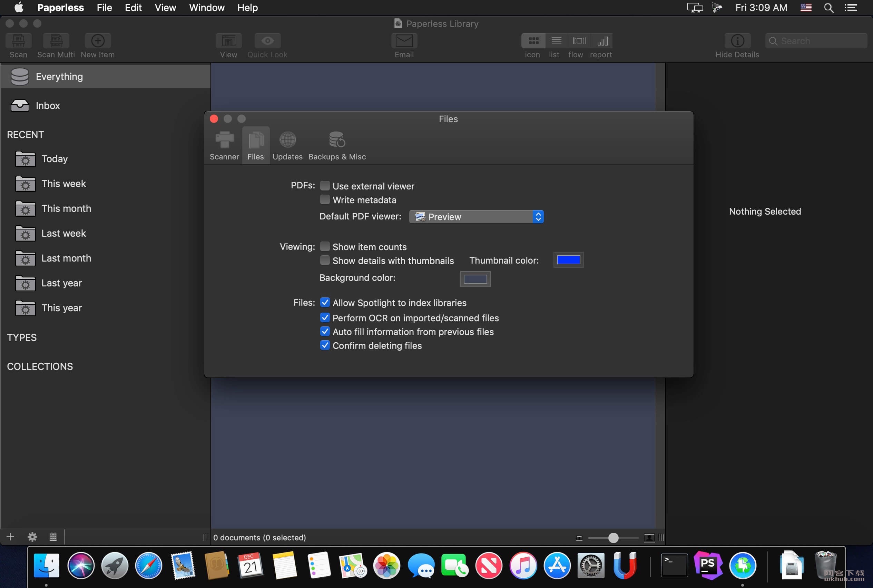The width and height of the screenshot is (873, 588).
Task: Select Everything in the sidebar
Action: [x=105, y=77]
